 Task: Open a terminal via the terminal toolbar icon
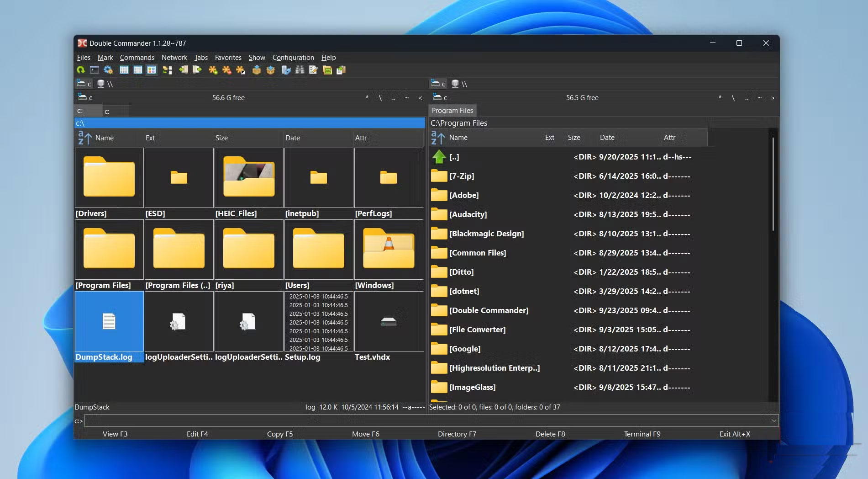pyautogui.click(x=94, y=69)
